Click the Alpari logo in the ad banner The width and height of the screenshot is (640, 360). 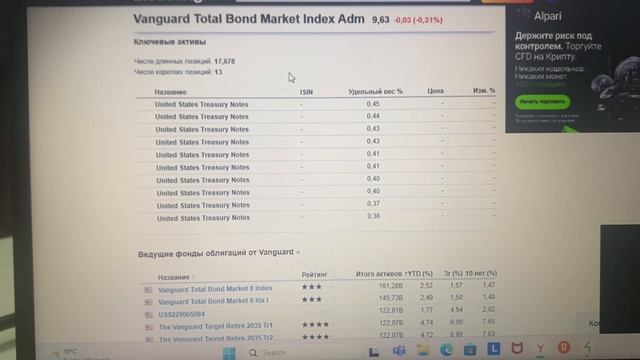click(x=539, y=16)
